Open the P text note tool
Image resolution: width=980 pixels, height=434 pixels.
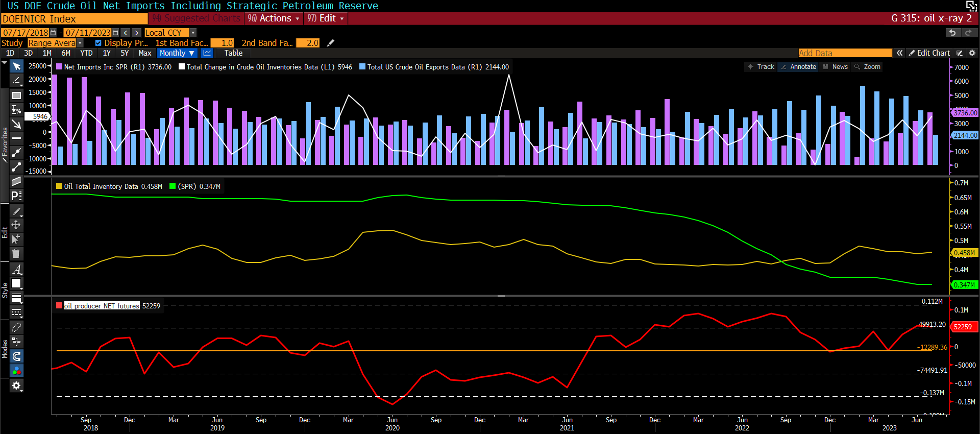pos(16,196)
